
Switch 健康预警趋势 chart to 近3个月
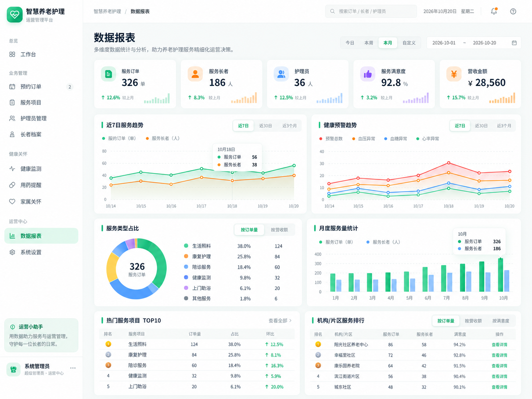[504, 126]
